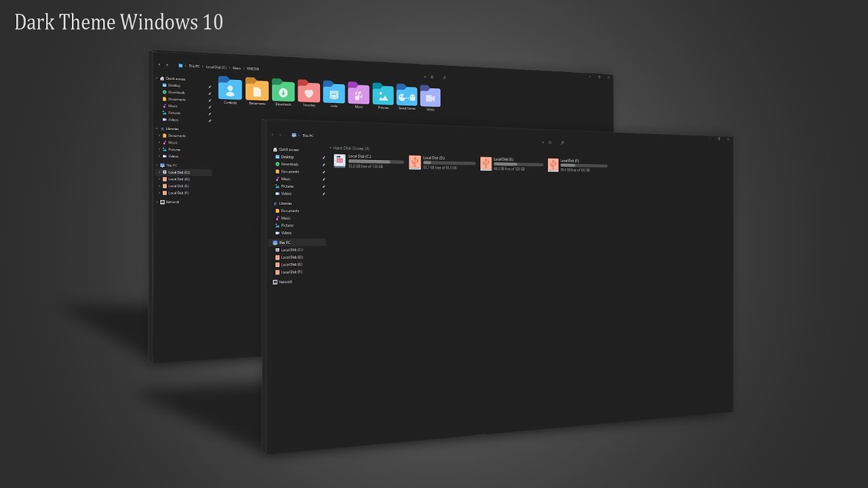Open the address history dropdown in the back window
Viewport: 868px width, 488px height.
[x=425, y=77]
